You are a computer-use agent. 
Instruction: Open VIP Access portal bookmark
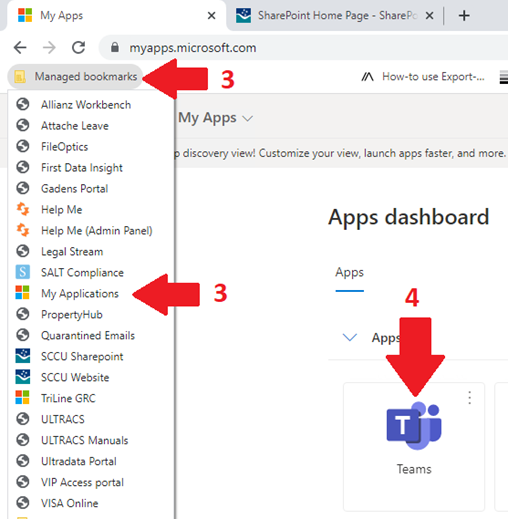91,482
